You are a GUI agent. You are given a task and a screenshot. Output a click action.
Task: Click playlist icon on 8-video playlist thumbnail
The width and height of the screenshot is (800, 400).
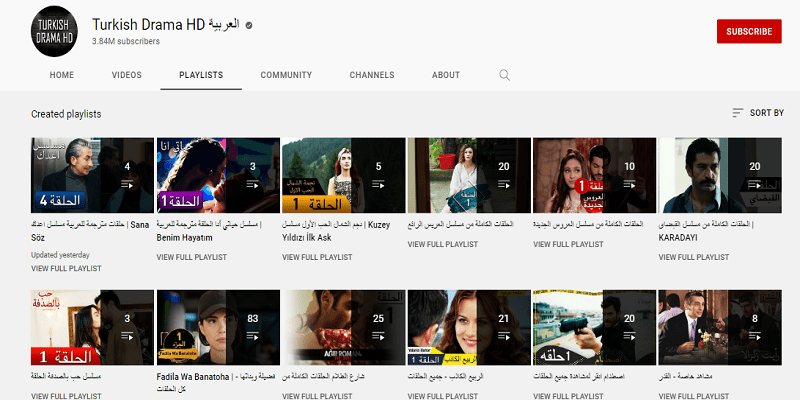tap(755, 336)
